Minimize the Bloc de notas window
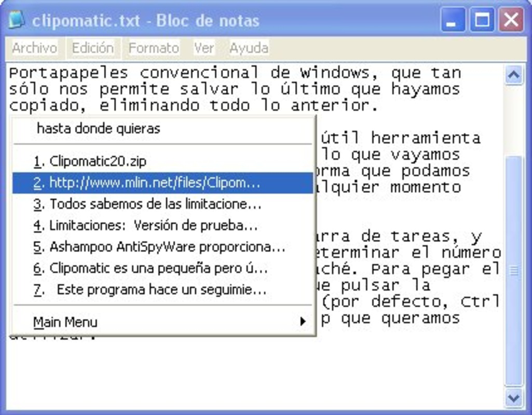This screenshot has width=532, height=415. click(453, 20)
